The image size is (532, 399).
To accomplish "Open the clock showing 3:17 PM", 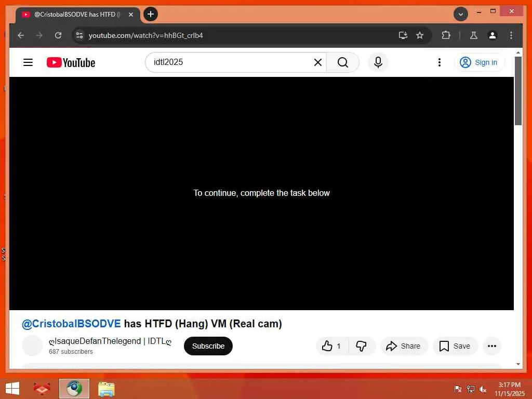I will pos(509,389).
